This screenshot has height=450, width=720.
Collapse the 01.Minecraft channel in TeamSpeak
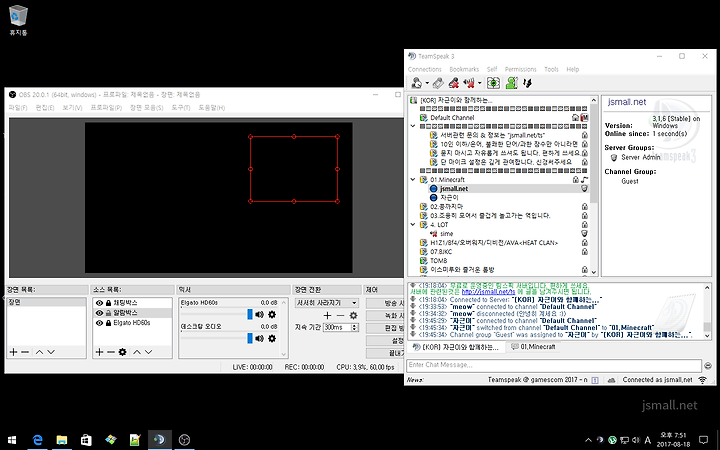(x=413, y=180)
